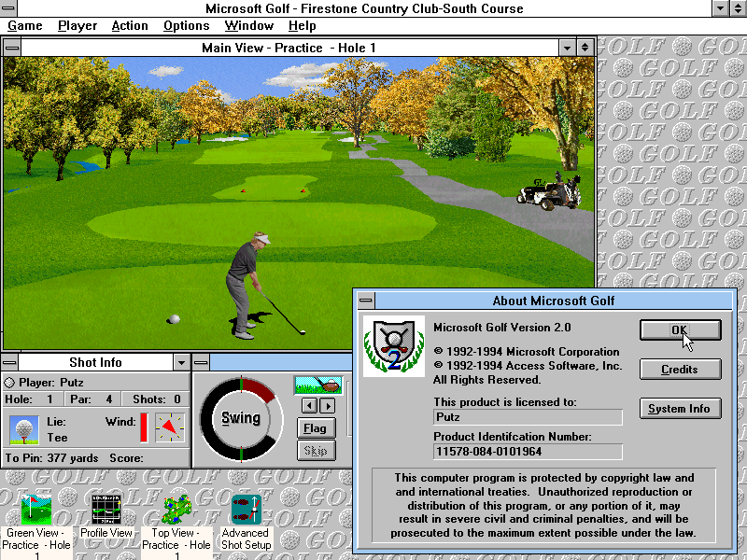This screenshot has width=747, height=560.
Task: Click the golf ball lie icon
Action: pyautogui.click(x=24, y=430)
